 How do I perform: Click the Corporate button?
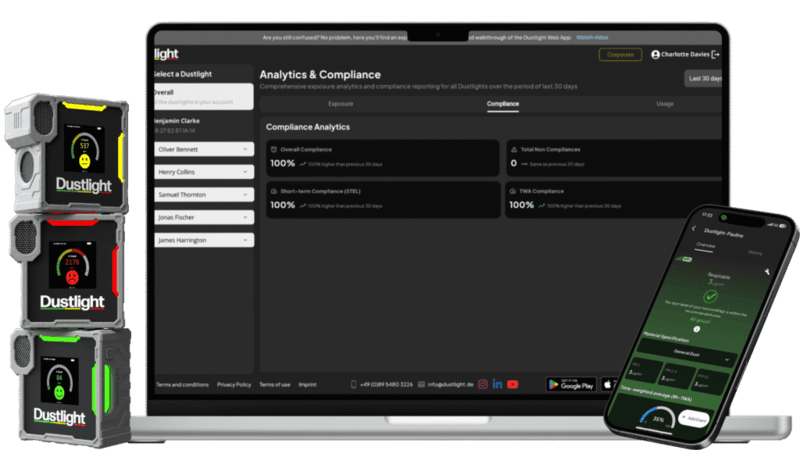[620, 55]
